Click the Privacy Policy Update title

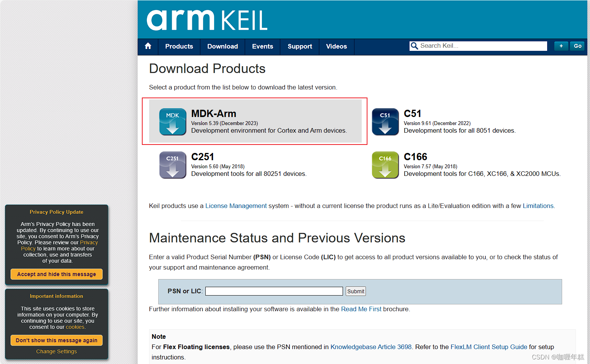tap(57, 212)
